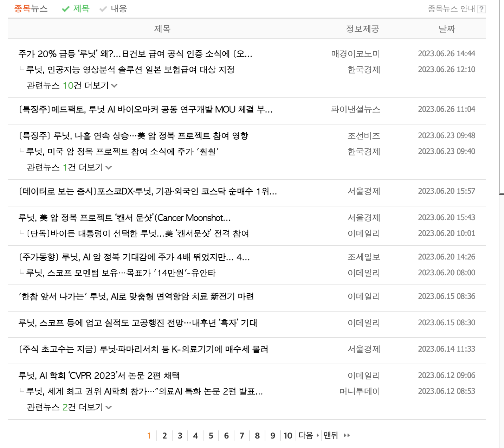Image resolution: width=504 pixels, height=448 pixels.
Task: Go to page 6 of news
Action: pyautogui.click(x=226, y=436)
